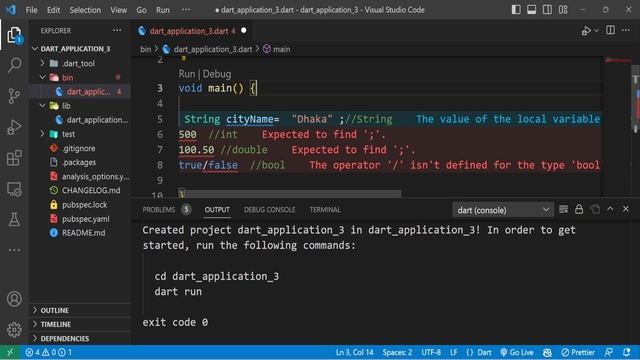Toggle the bottom panel layout icon
The image size is (640, 360).
[531, 10]
